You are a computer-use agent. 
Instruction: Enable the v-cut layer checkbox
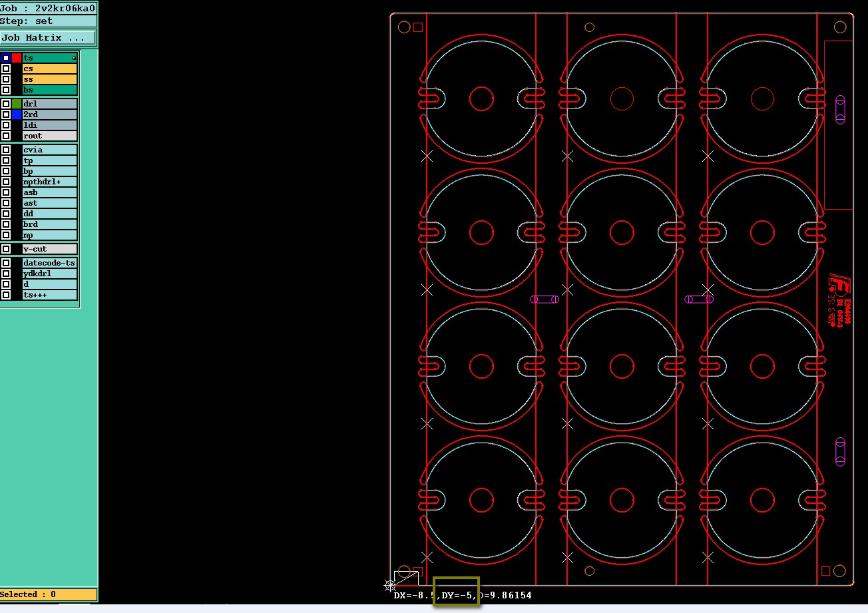(x=6, y=249)
